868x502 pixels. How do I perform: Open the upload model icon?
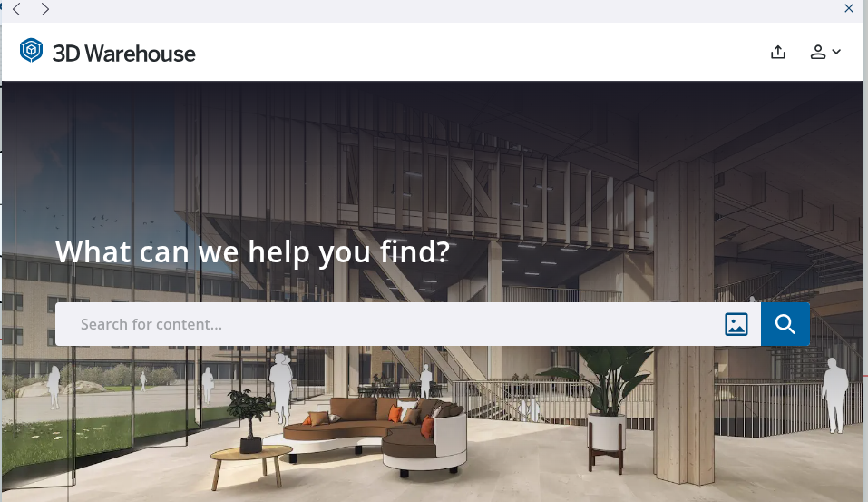click(778, 52)
